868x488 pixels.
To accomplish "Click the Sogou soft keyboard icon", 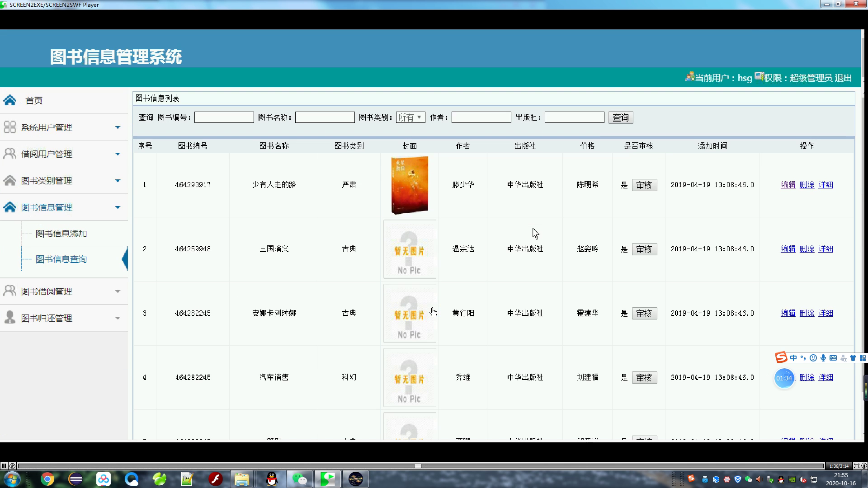I will (x=833, y=358).
